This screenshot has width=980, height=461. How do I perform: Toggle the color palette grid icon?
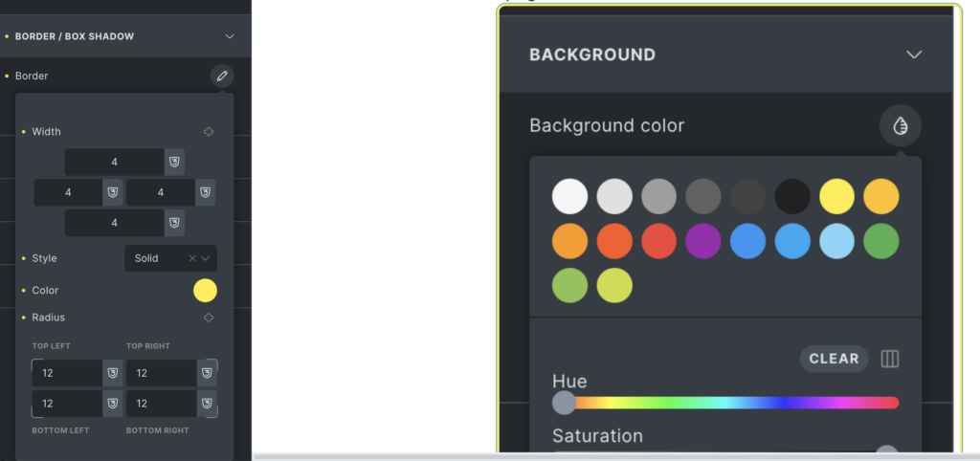point(890,359)
